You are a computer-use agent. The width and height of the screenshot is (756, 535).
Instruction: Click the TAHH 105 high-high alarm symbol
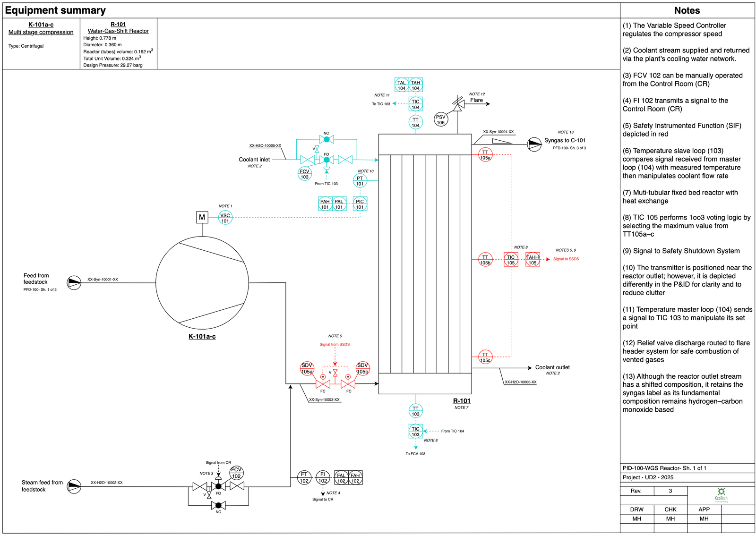(x=533, y=259)
